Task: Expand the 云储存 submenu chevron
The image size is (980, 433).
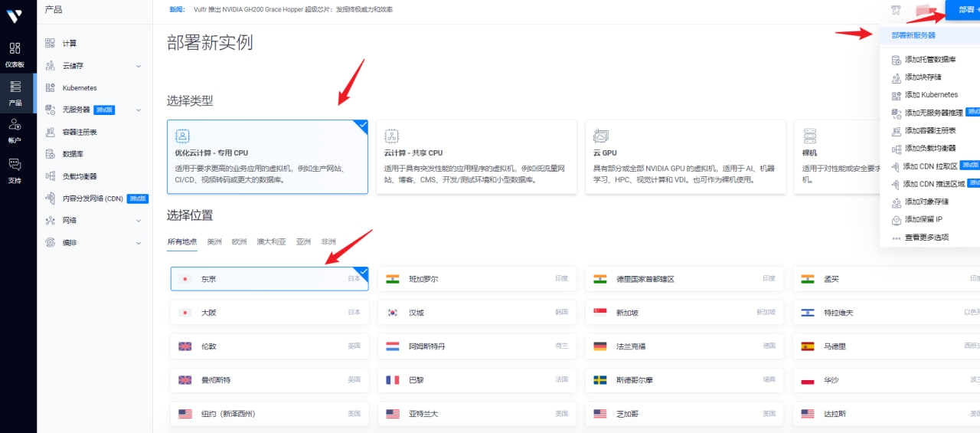Action: pyautogui.click(x=139, y=66)
